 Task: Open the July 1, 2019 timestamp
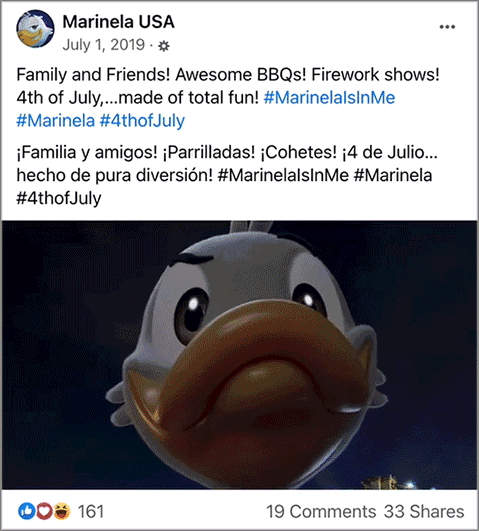[x=104, y=45]
